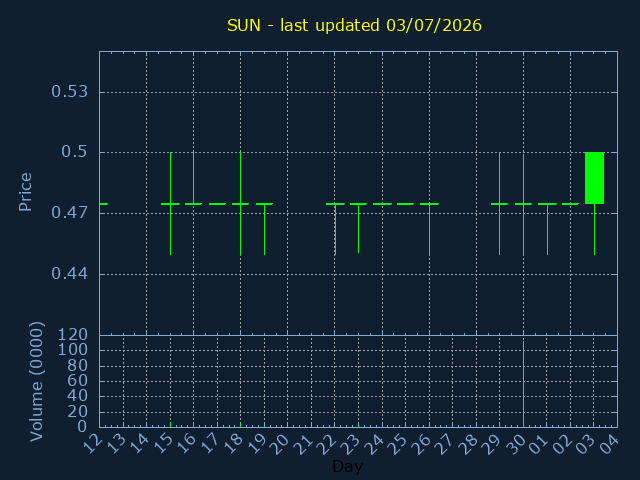The height and width of the screenshot is (480, 640).
Task: Click day 16 candlestick upper wick
Action: pos(193,178)
